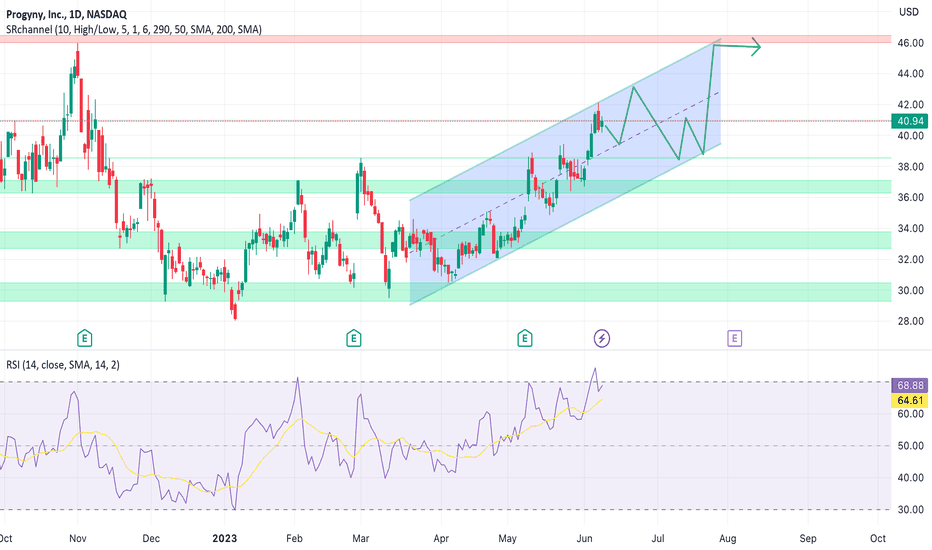Click the Jul label on time axis

click(657, 538)
